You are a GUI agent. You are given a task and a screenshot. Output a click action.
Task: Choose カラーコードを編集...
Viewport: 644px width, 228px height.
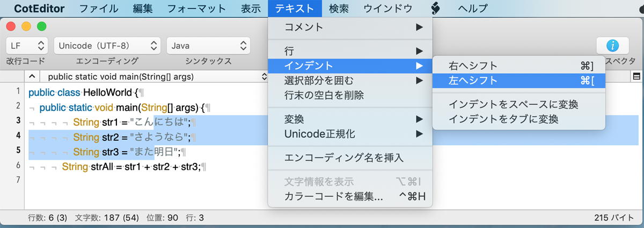pyautogui.click(x=350, y=197)
